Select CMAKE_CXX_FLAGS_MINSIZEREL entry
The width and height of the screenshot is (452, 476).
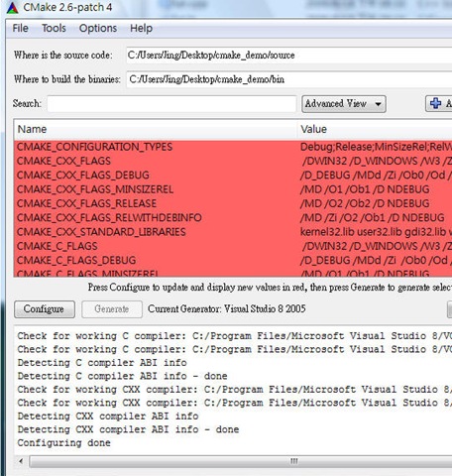point(233,189)
